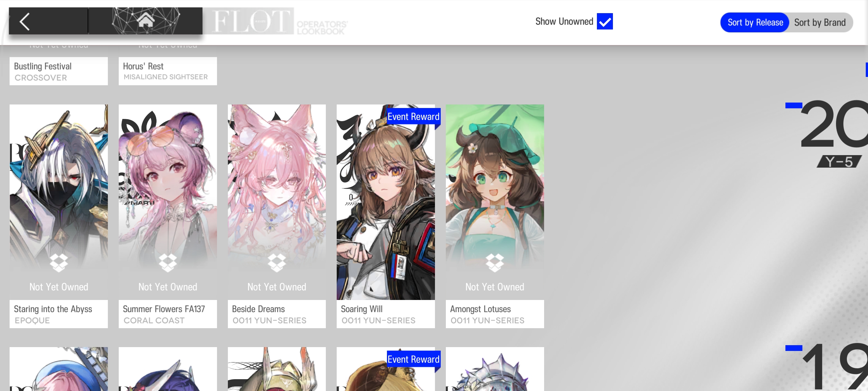This screenshot has width=868, height=391.
Task: Open the Soaring Will outfit thumbnail
Action: (385, 202)
